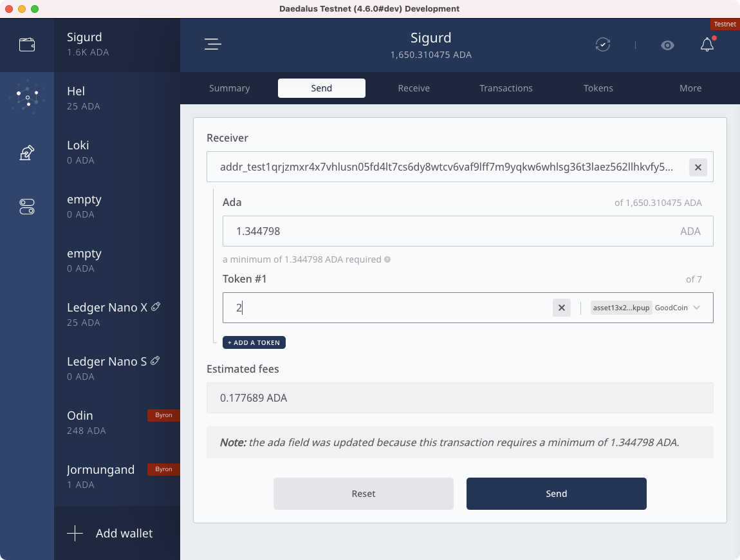
Task: Click the hamburger menu icon
Action: pyautogui.click(x=213, y=44)
